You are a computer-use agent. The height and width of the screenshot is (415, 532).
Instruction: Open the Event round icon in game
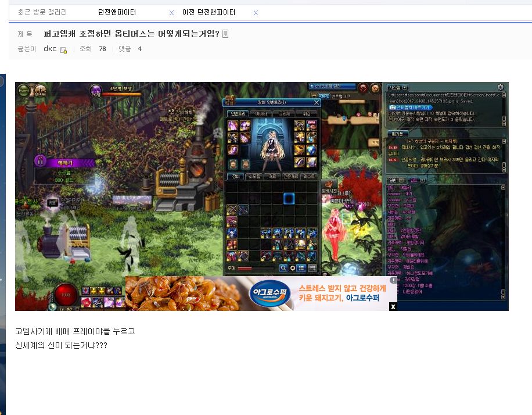pos(24,90)
